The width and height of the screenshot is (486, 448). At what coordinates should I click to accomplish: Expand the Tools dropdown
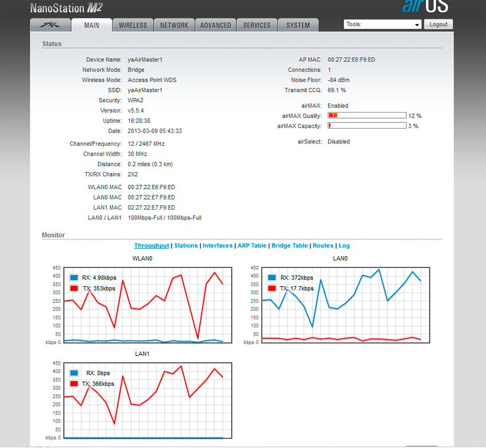383,24
